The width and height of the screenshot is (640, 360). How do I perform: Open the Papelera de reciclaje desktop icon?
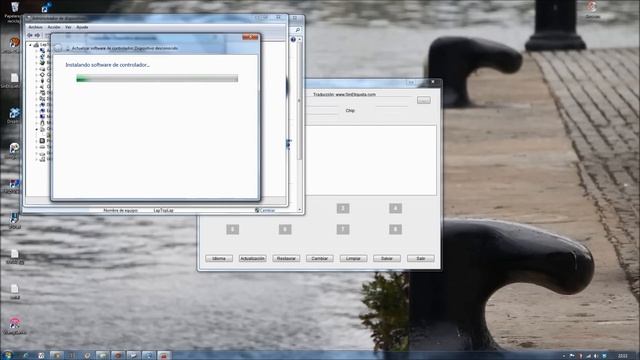(14, 11)
